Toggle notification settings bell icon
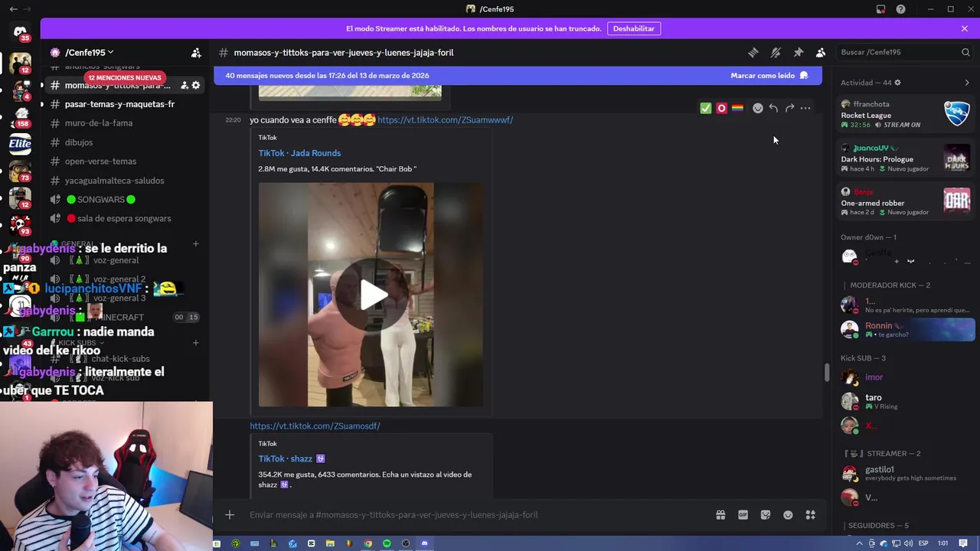The width and height of the screenshot is (980, 551). [776, 52]
